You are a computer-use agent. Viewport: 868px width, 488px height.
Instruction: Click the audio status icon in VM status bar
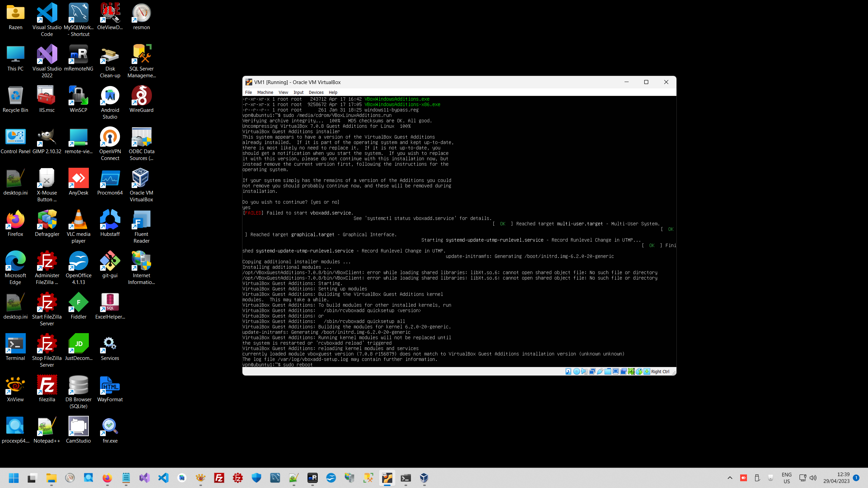[x=584, y=371]
